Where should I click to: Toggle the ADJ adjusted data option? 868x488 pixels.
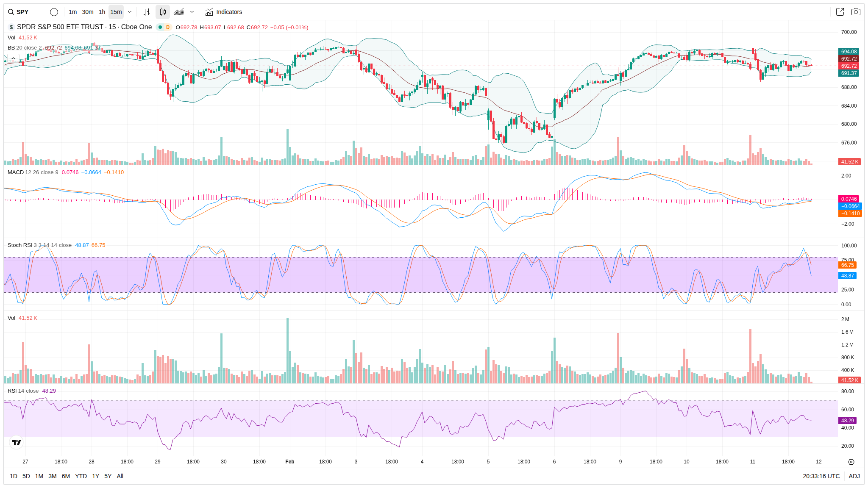pyautogui.click(x=854, y=476)
